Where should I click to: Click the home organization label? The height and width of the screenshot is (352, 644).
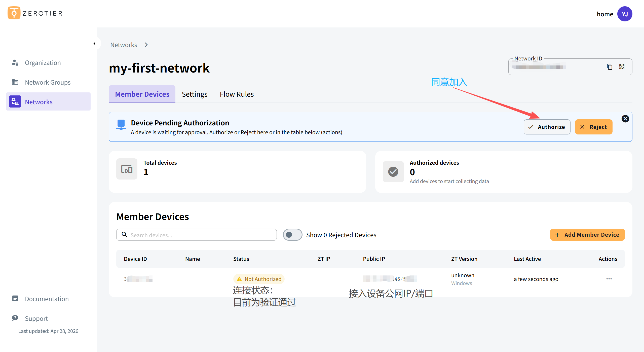(x=605, y=14)
